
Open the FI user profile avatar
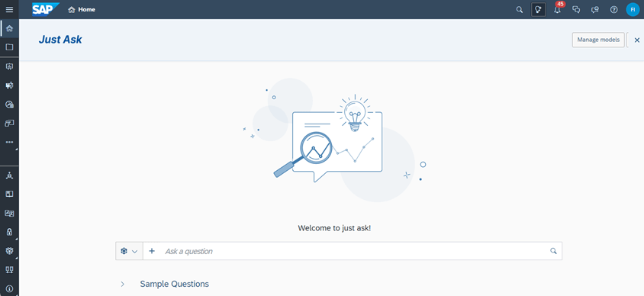click(633, 9)
